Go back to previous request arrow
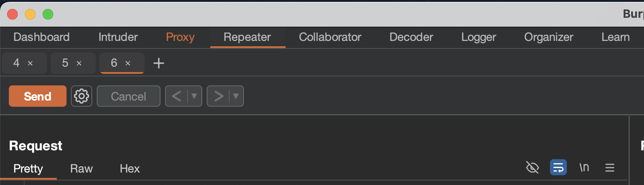 click(x=177, y=96)
